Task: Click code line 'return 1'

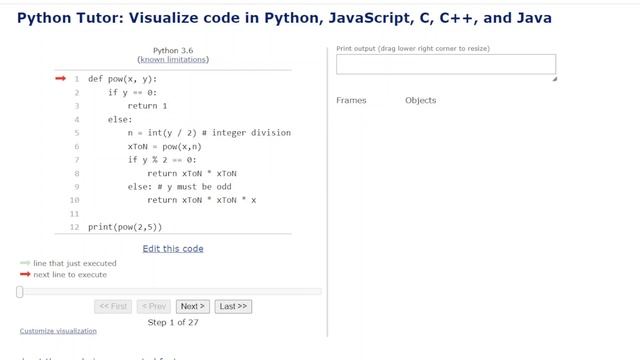Action: pos(147,106)
